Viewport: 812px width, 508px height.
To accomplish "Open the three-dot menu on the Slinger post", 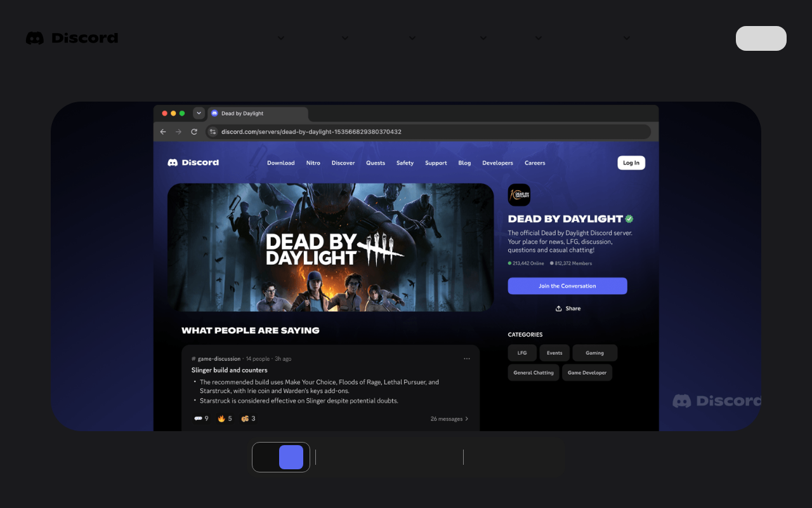I will [x=467, y=359].
